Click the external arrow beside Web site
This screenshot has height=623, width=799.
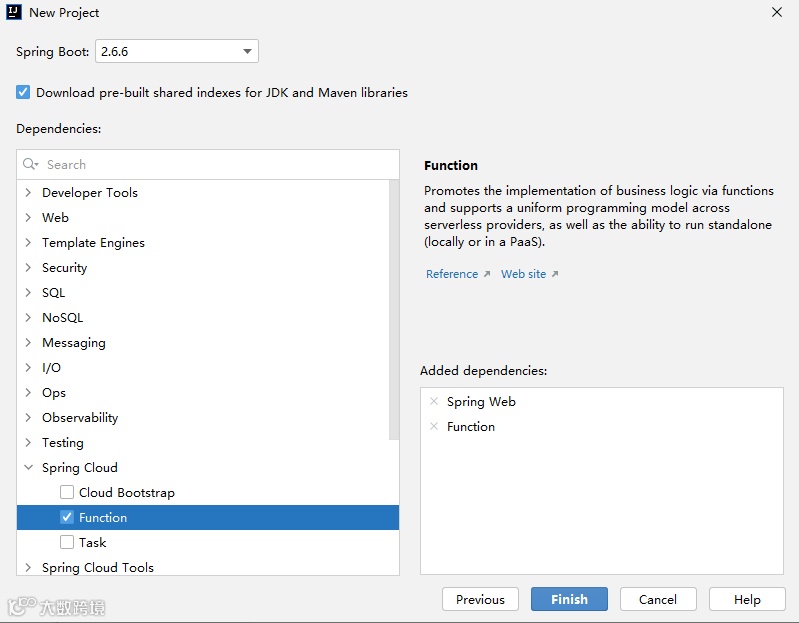(x=555, y=274)
